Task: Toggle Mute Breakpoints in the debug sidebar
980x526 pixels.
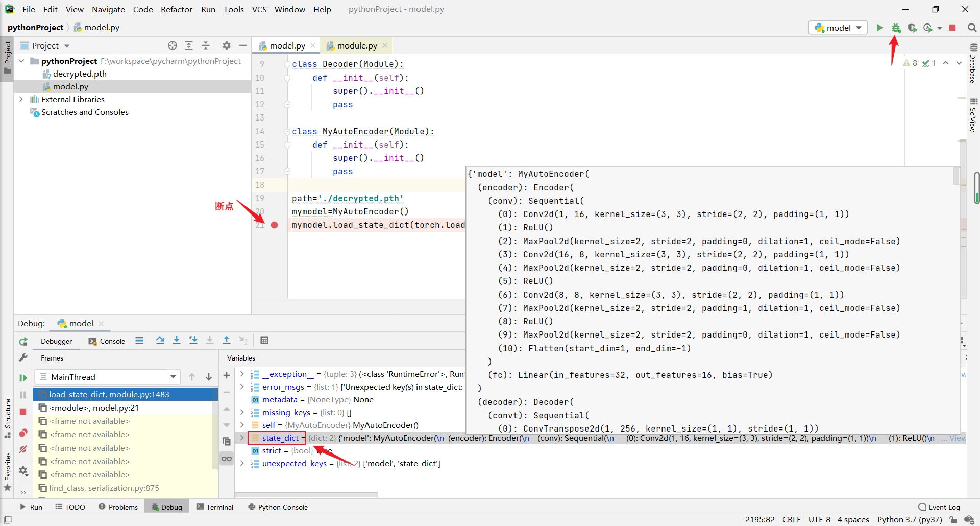Action: pos(23,450)
